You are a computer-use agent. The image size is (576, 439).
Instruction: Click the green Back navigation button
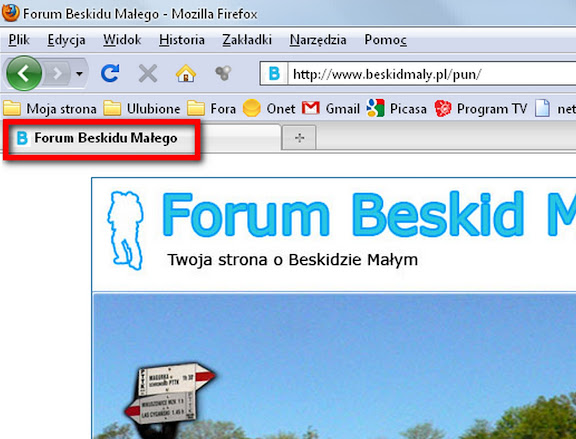[24, 73]
